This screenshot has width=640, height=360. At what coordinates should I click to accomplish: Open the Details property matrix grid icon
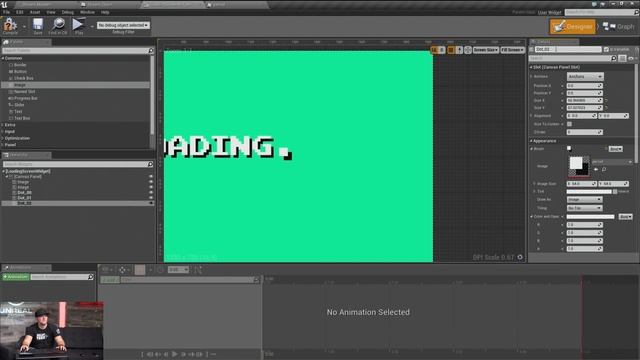pyautogui.click(x=622, y=59)
